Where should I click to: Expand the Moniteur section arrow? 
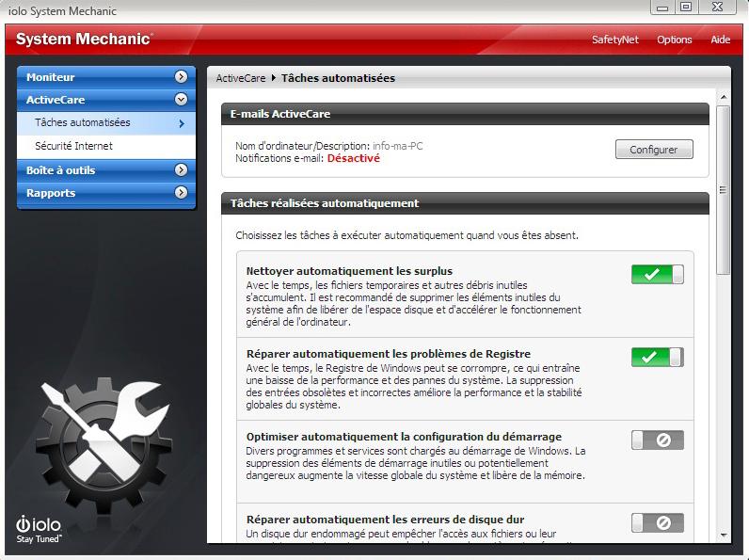(181, 76)
